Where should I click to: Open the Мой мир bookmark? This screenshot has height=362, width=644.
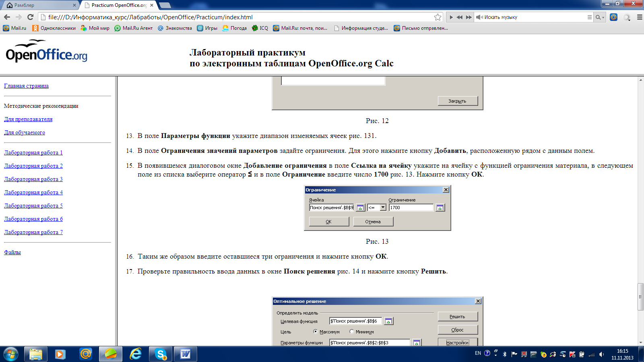95,28
